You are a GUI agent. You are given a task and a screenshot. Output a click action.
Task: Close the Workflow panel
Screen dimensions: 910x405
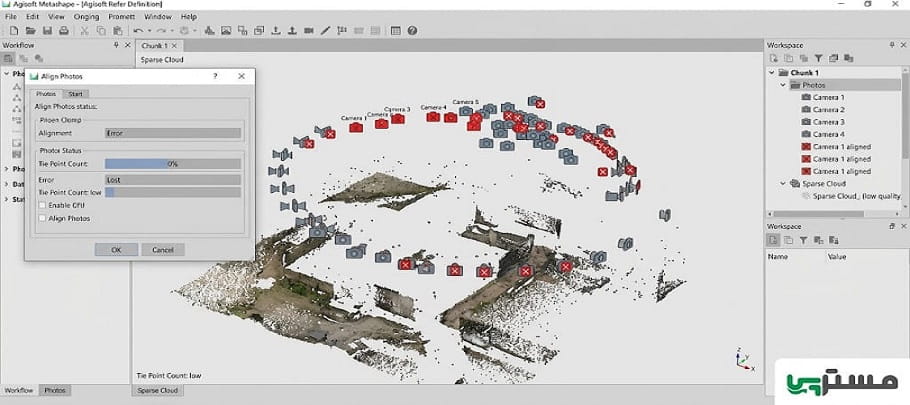128,45
